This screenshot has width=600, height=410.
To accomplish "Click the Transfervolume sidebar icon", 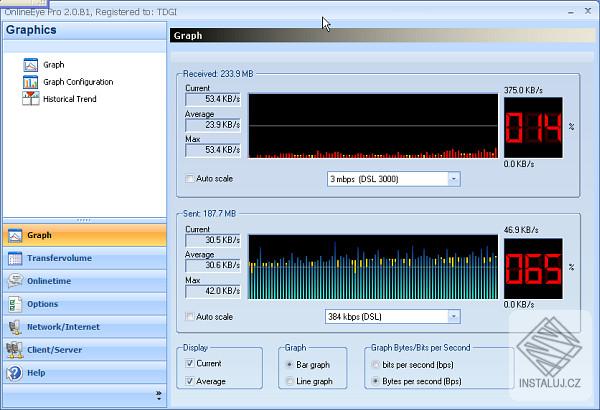I will click(14, 258).
